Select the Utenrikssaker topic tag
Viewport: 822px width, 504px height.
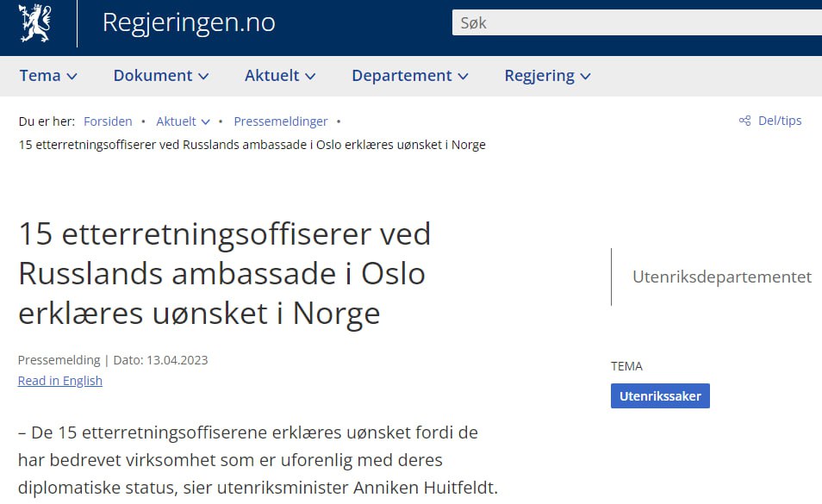tap(660, 396)
